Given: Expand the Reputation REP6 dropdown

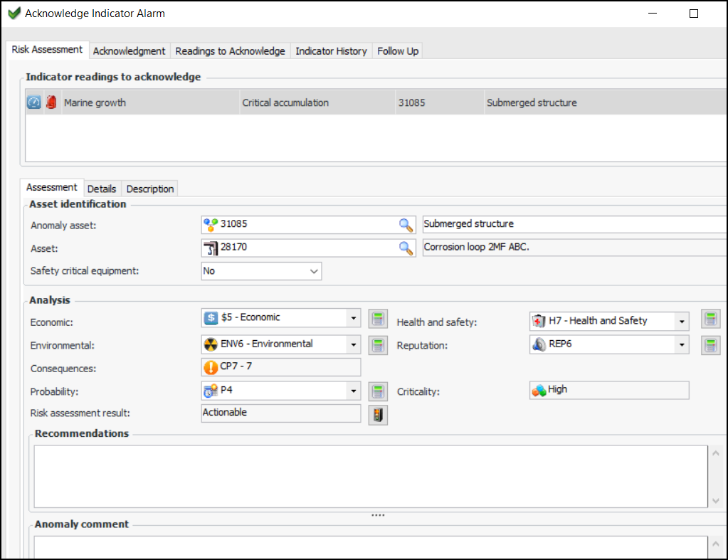Looking at the screenshot, I should point(682,345).
